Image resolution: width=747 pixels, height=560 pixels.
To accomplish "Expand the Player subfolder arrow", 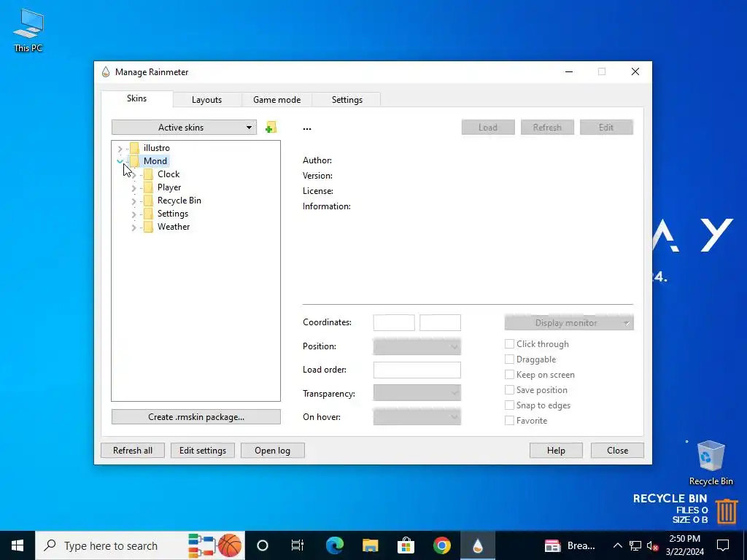I will point(134,188).
